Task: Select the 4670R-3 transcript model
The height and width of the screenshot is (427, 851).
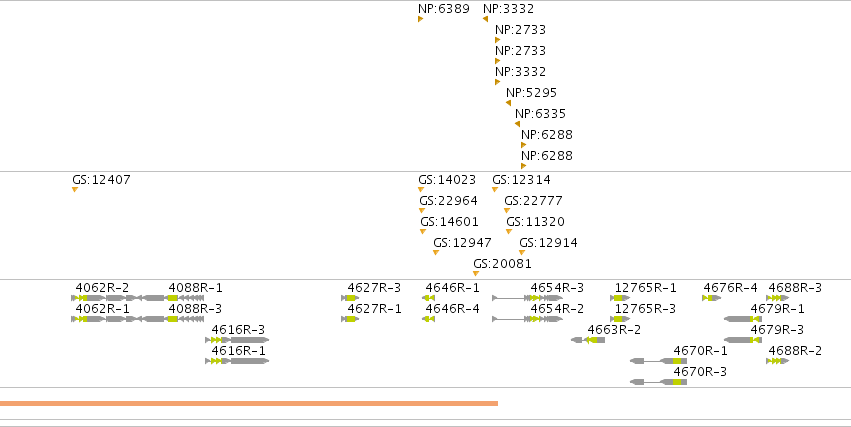Action: coord(659,382)
